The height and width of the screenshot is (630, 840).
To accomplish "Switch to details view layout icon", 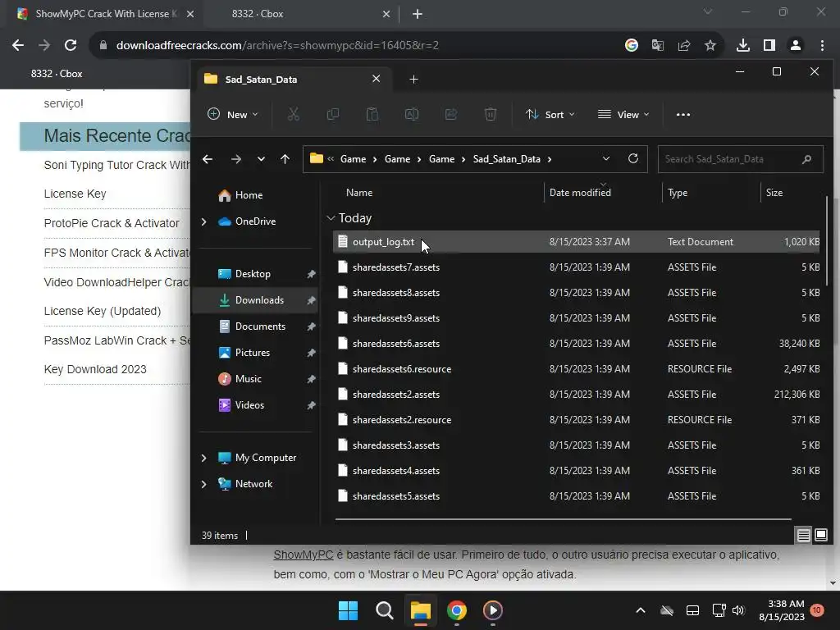I will click(x=804, y=535).
